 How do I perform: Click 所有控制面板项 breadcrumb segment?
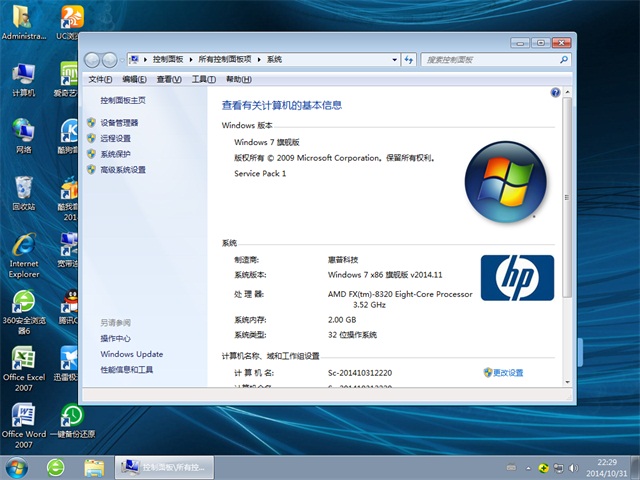[225, 60]
